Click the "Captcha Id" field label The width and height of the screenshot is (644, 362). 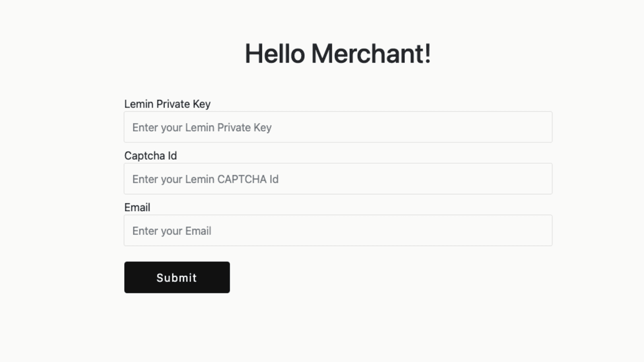(x=150, y=156)
